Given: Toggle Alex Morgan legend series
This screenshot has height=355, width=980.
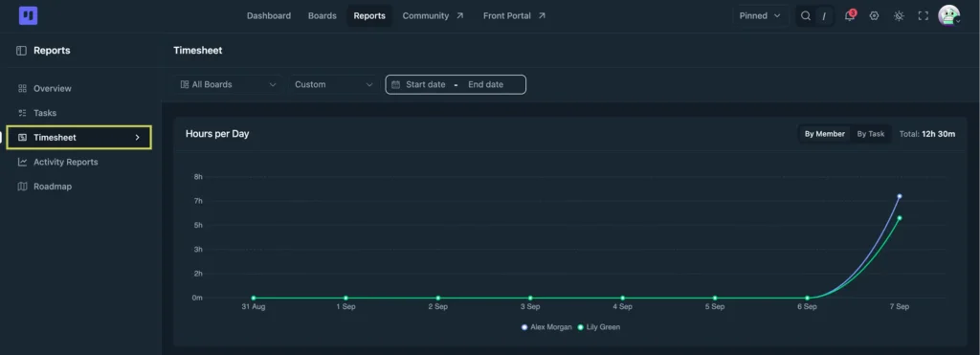Looking at the screenshot, I should (546, 327).
